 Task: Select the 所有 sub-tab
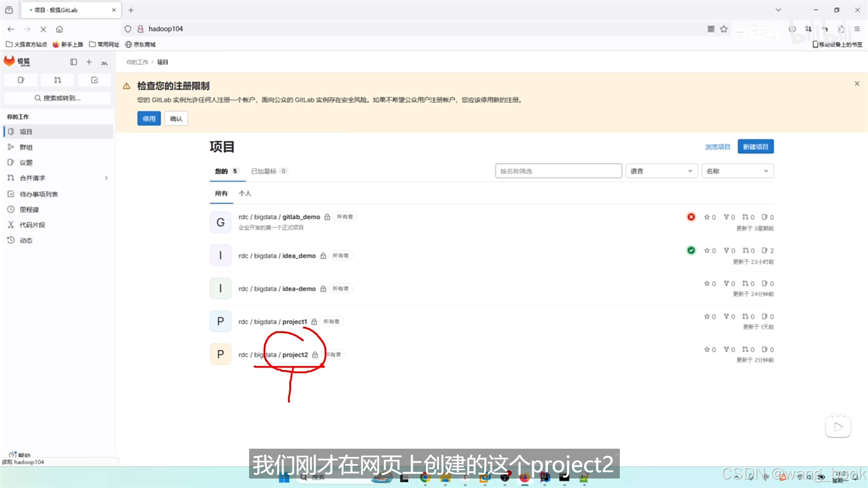221,194
